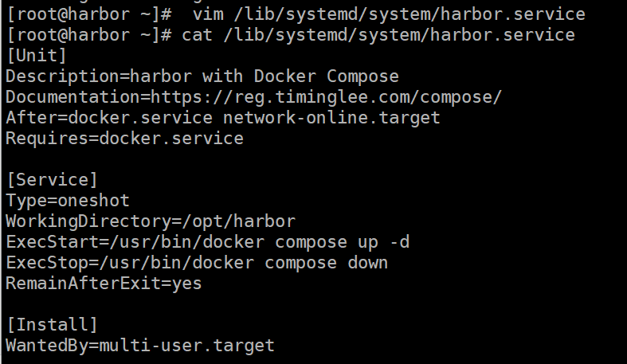
Task: Click the ExecStop docker compose down line
Action: coord(197,264)
